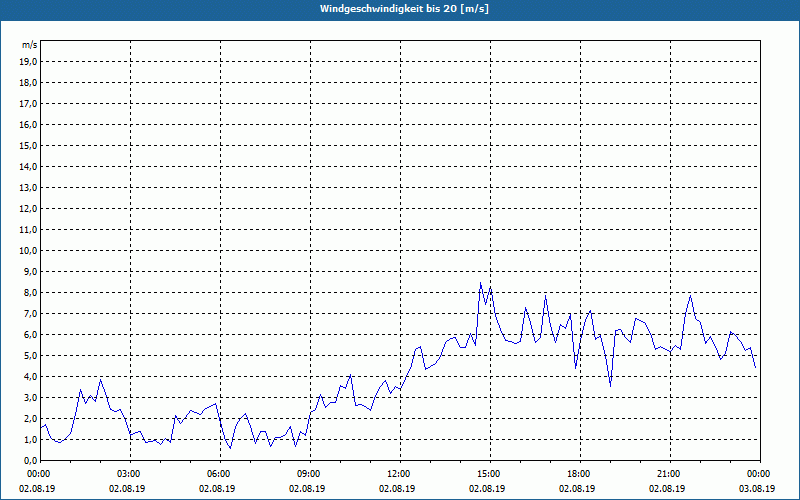Select the "2,0" y-axis label
Viewport: 800px width, 500px height.
click(31, 419)
